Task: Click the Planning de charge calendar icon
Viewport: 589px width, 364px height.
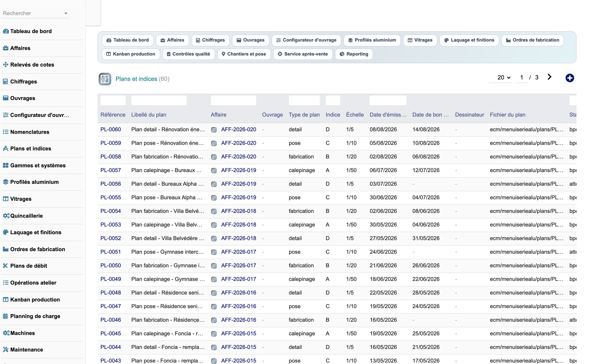Action: (x=6, y=316)
